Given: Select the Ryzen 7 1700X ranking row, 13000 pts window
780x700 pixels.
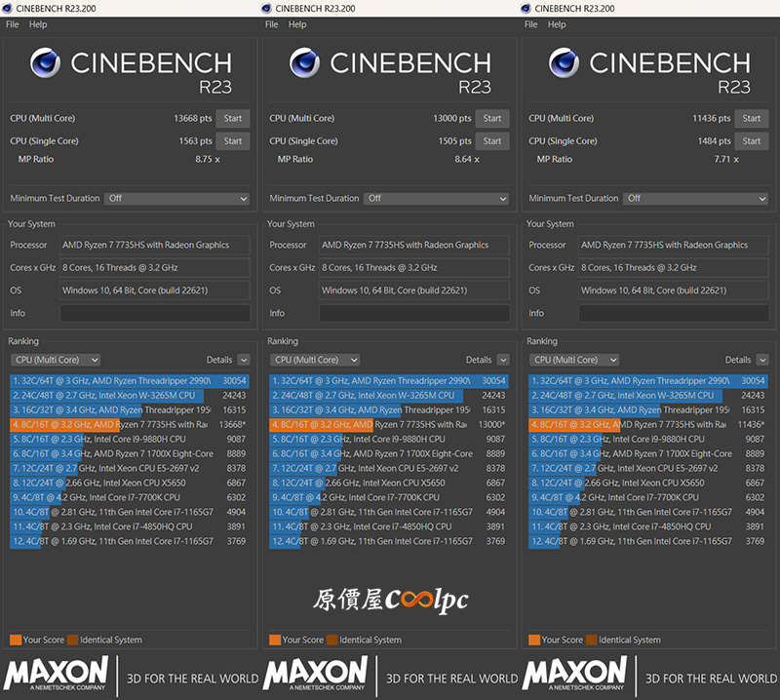Looking at the screenshot, I should (389, 453).
